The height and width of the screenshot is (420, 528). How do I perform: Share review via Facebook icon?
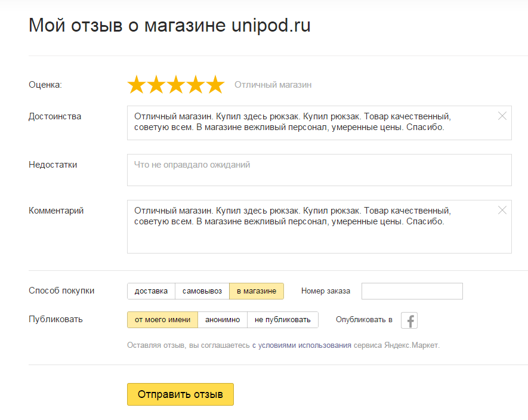pos(409,320)
